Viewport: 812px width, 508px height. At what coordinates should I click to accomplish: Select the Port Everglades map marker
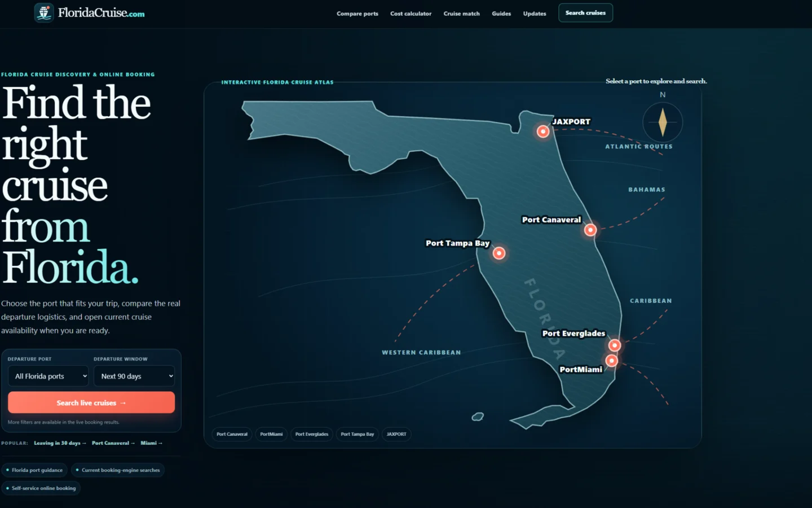point(615,345)
